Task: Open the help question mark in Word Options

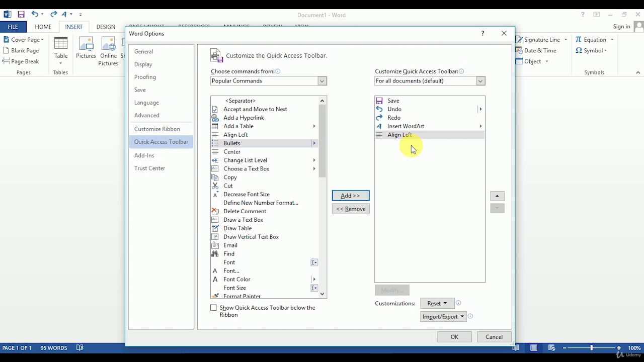Action: [482, 33]
